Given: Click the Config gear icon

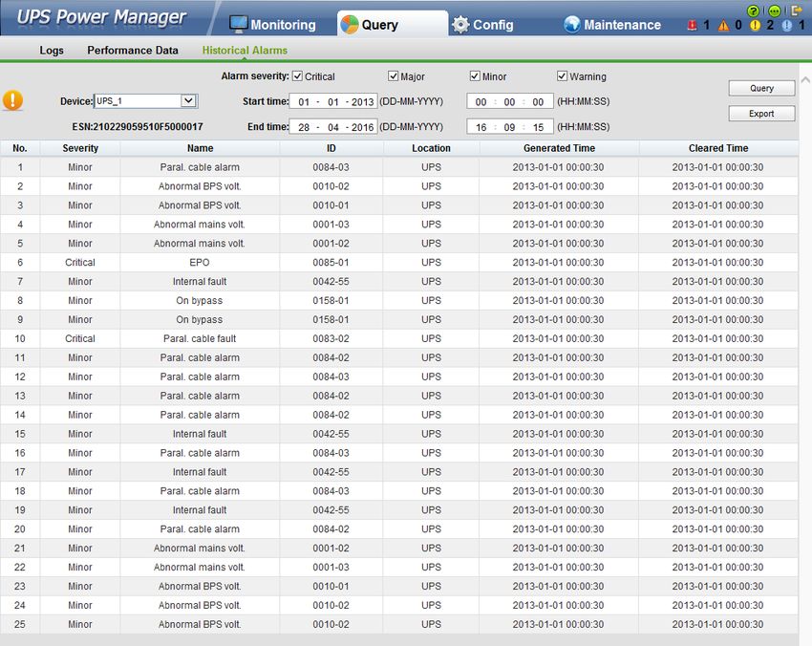Looking at the screenshot, I should point(460,24).
